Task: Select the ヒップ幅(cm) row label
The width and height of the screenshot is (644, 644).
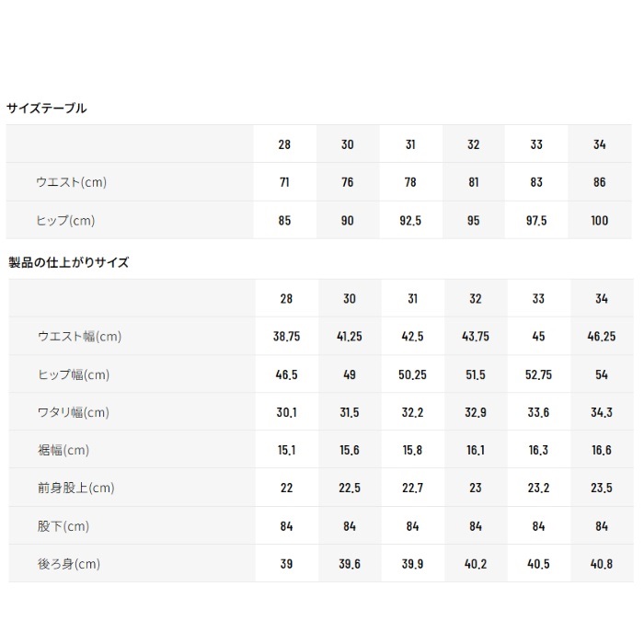Action: pyautogui.click(x=74, y=374)
